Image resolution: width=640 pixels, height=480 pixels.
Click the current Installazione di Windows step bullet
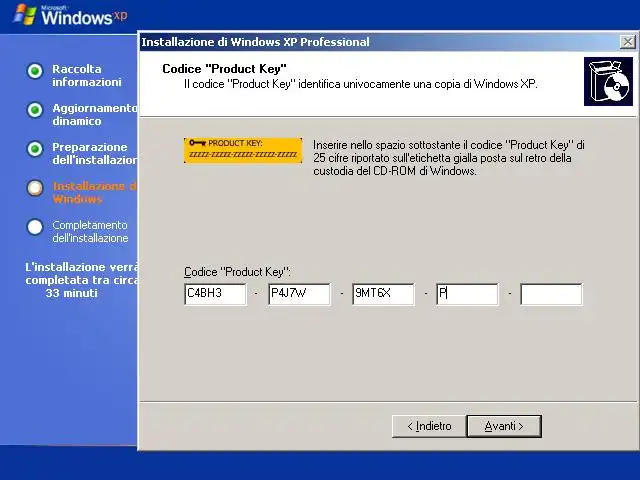35,188
